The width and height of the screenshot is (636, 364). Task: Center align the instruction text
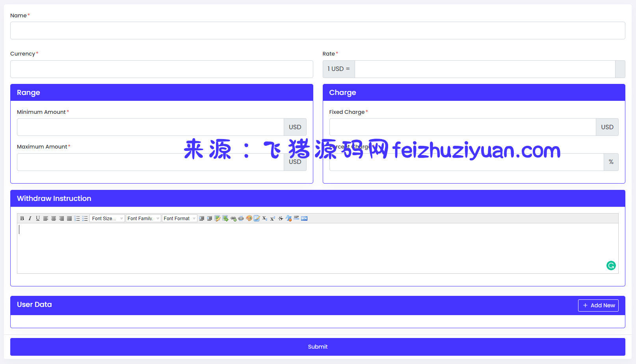[54, 218]
